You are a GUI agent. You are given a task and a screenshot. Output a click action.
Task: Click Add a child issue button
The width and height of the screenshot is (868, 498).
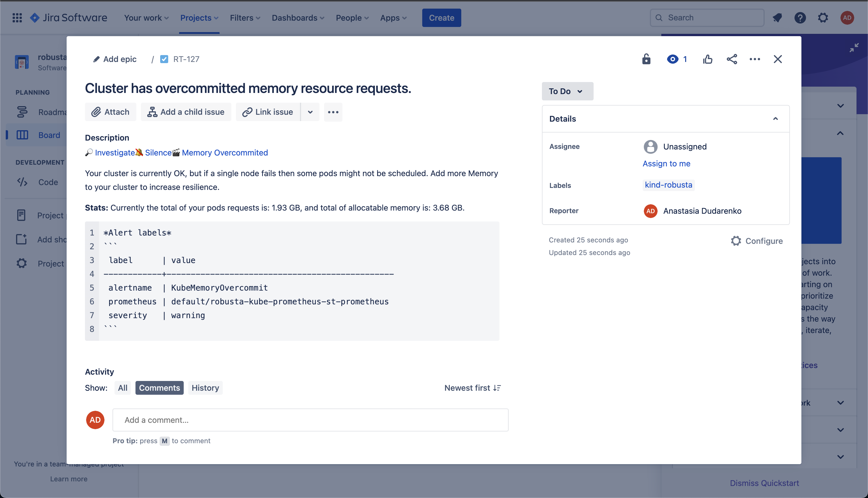(x=186, y=112)
